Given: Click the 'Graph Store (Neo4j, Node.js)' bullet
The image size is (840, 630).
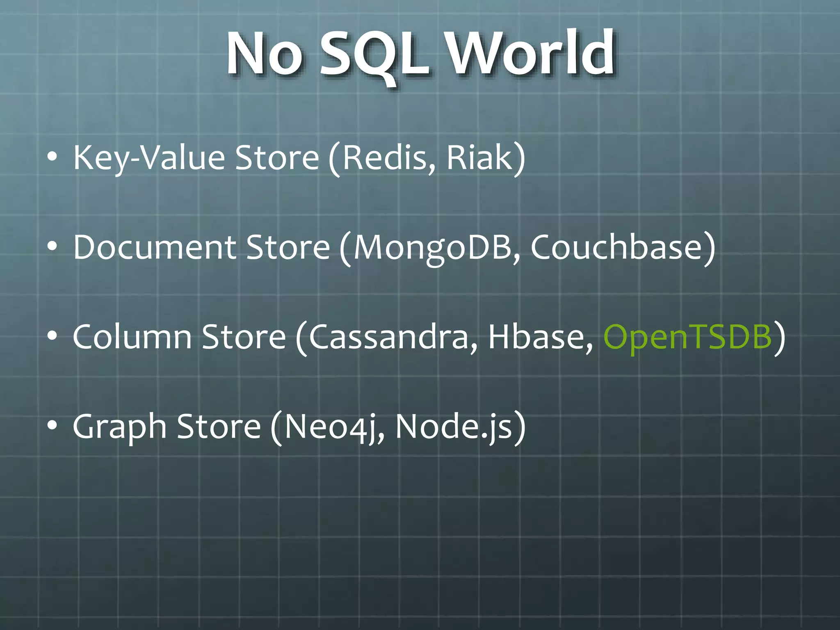Looking at the screenshot, I should pyautogui.click(x=299, y=427).
